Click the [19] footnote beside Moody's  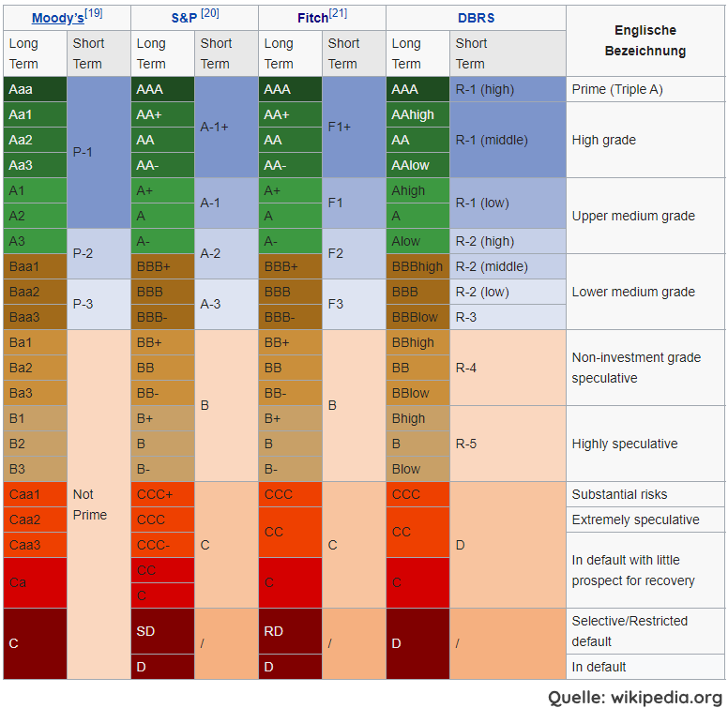(x=94, y=13)
